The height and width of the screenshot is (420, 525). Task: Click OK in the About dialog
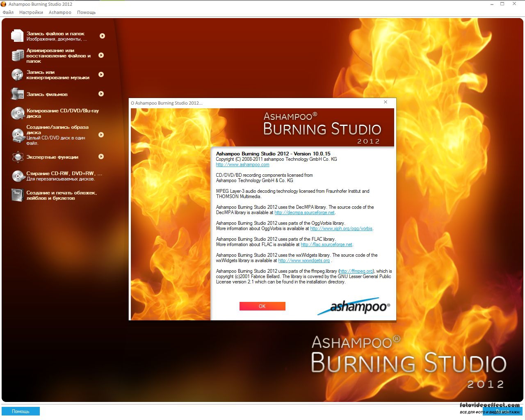point(262,306)
